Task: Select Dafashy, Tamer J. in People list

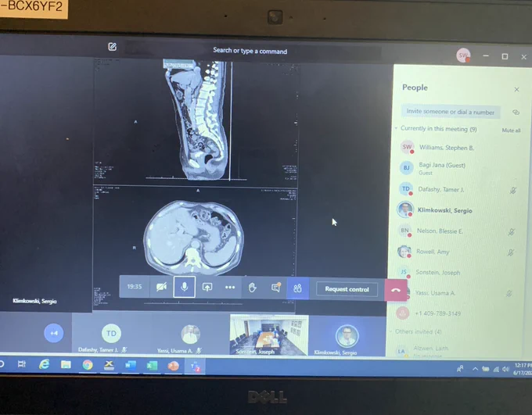Action: pos(440,189)
